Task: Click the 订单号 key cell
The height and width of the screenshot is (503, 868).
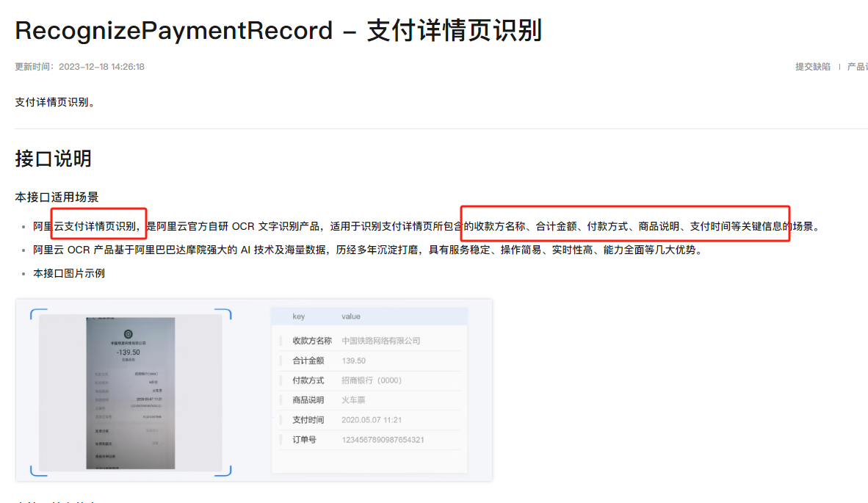Action: pyautogui.click(x=305, y=440)
